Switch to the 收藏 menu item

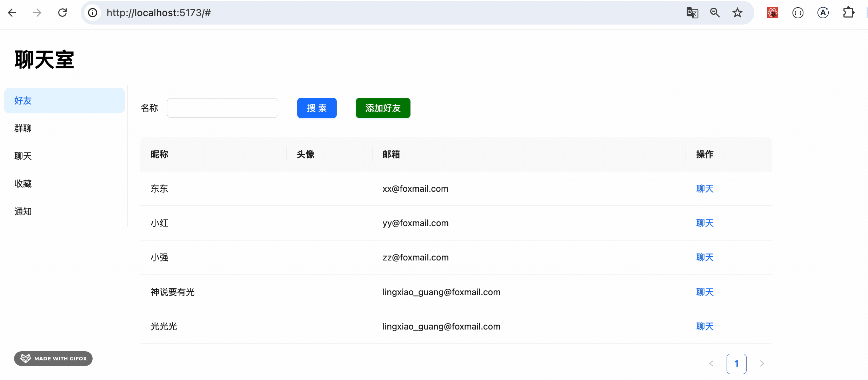pos(23,184)
